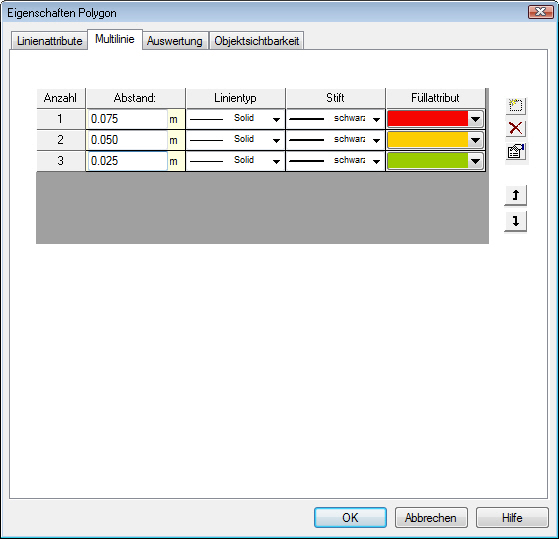Go to the Objektsichtbarkeit tab

click(257, 41)
